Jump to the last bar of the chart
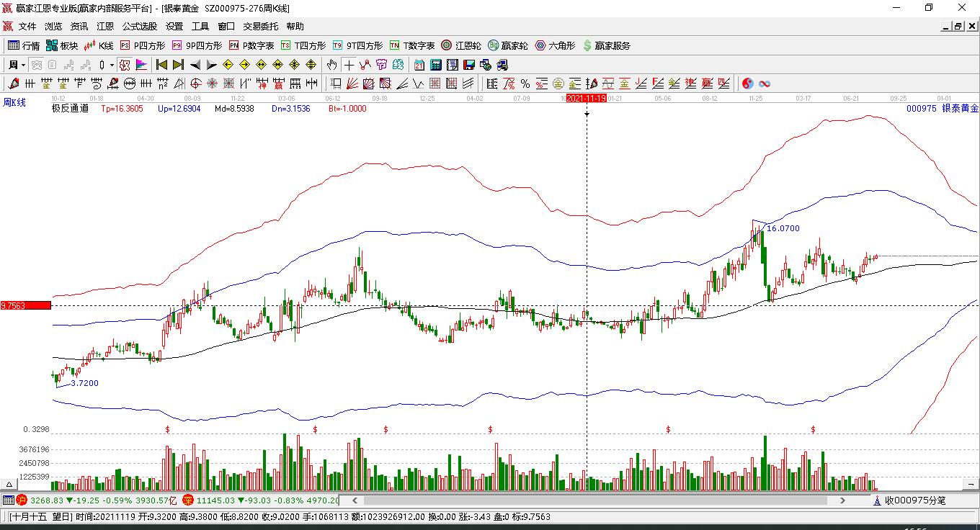This screenshot has width=980, height=530. [178, 65]
